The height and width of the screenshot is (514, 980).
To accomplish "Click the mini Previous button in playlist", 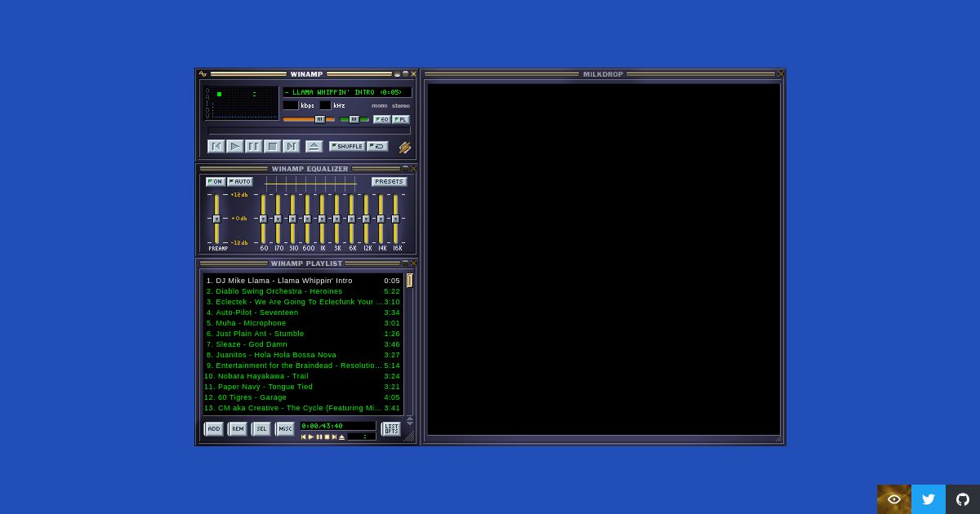I will click(x=304, y=437).
